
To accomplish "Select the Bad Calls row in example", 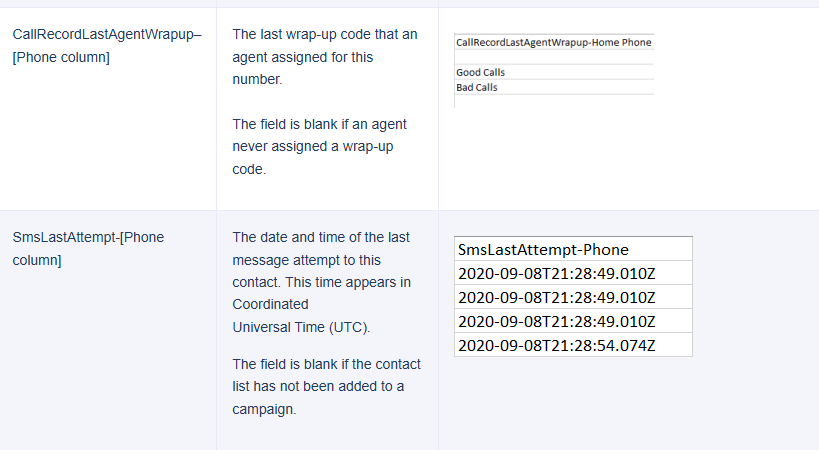I will click(x=477, y=87).
